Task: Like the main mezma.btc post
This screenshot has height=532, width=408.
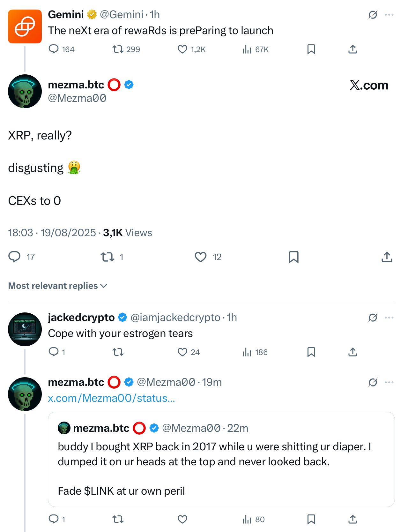Action: click(x=201, y=257)
